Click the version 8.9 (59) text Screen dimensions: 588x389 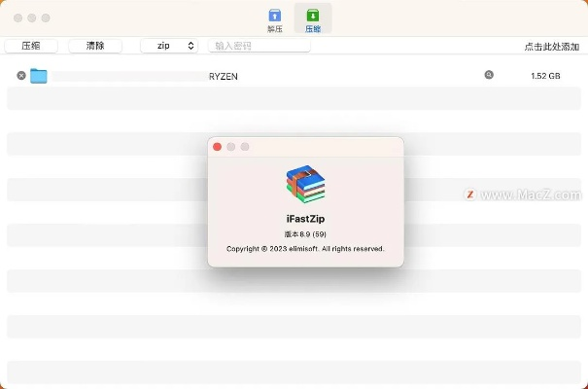(x=305, y=234)
